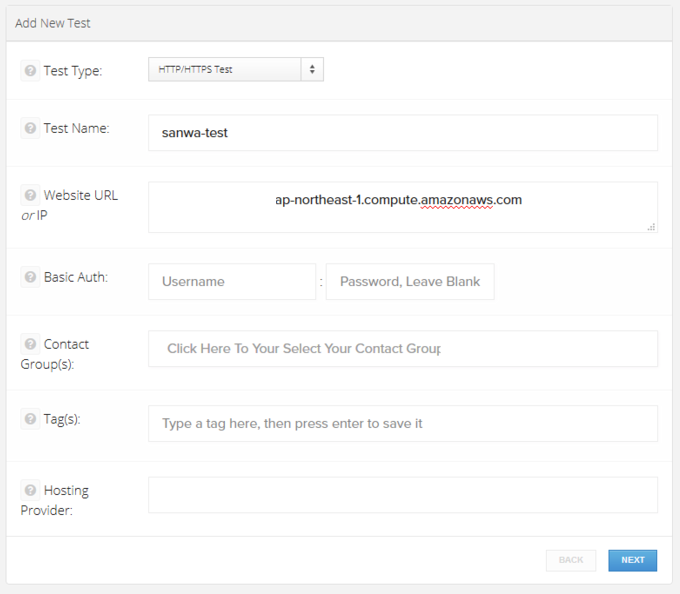
Task: Click the Add New Test panel header
Action: 340,23
